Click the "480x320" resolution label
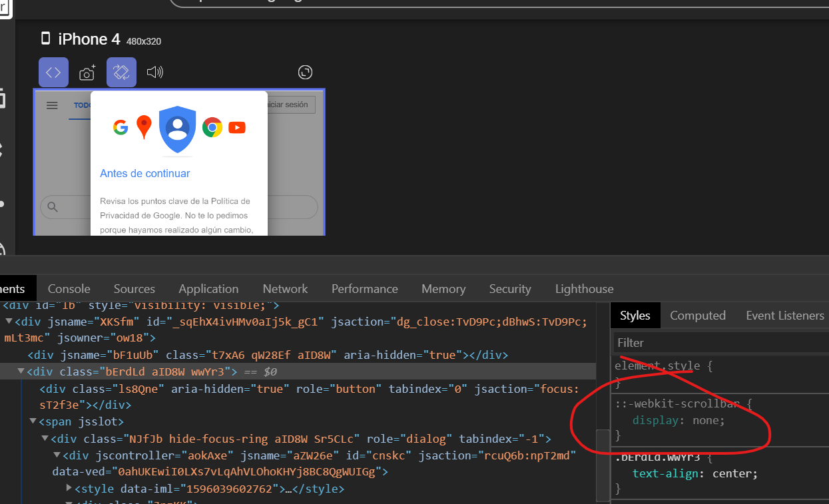The width and height of the screenshot is (829, 504). (144, 41)
